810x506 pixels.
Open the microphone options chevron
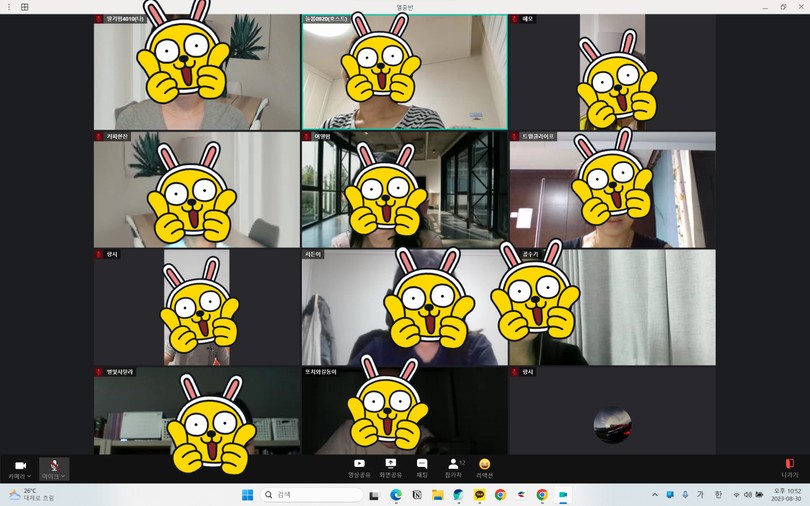tap(63, 476)
